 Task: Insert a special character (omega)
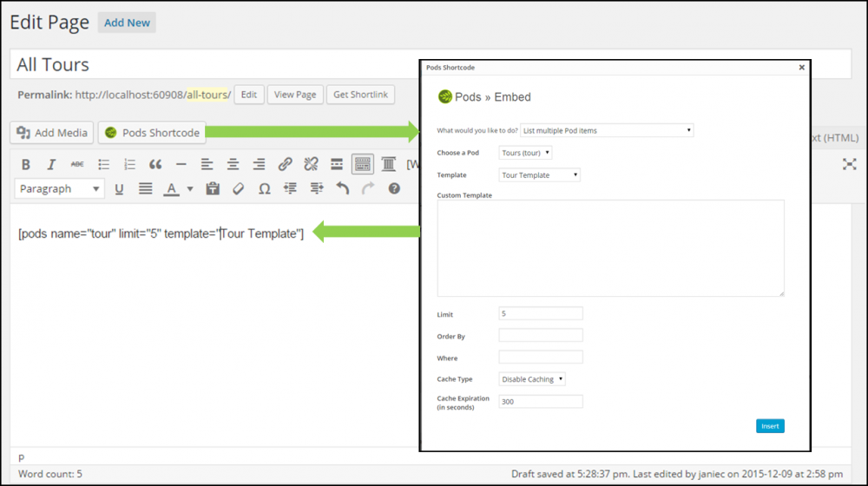pos(264,188)
